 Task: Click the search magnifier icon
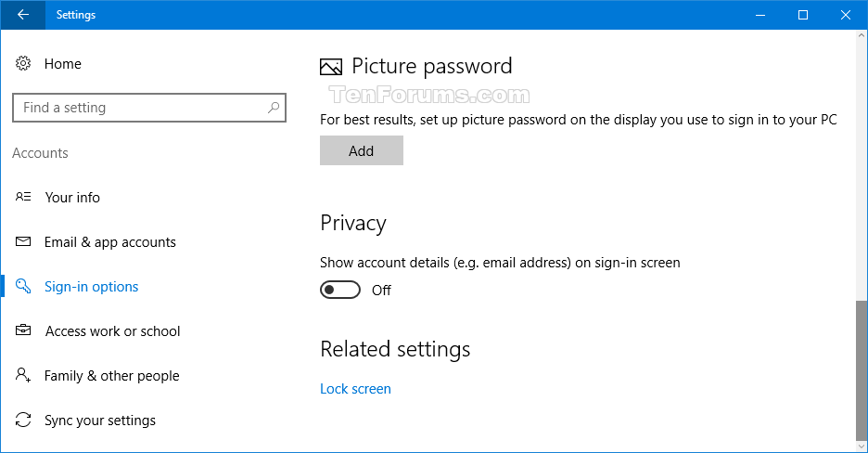coord(274,108)
